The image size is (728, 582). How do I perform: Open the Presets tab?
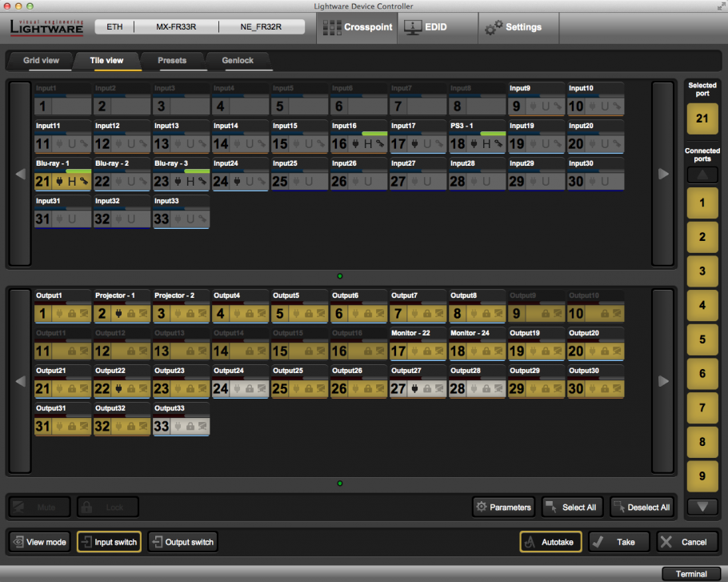172,61
